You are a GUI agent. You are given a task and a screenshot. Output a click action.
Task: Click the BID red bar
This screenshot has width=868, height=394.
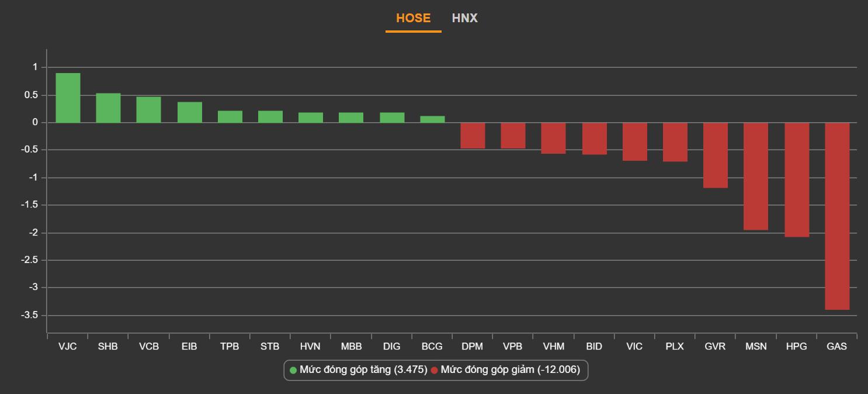pyautogui.click(x=595, y=139)
